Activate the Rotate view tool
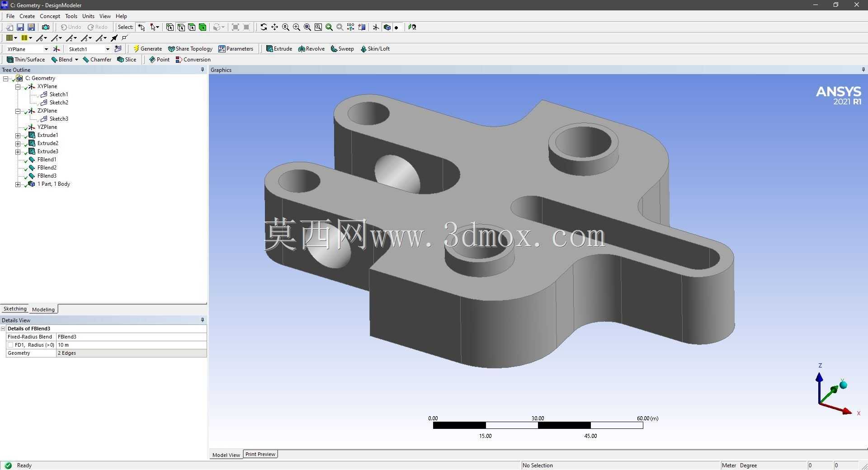 (264, 27)
